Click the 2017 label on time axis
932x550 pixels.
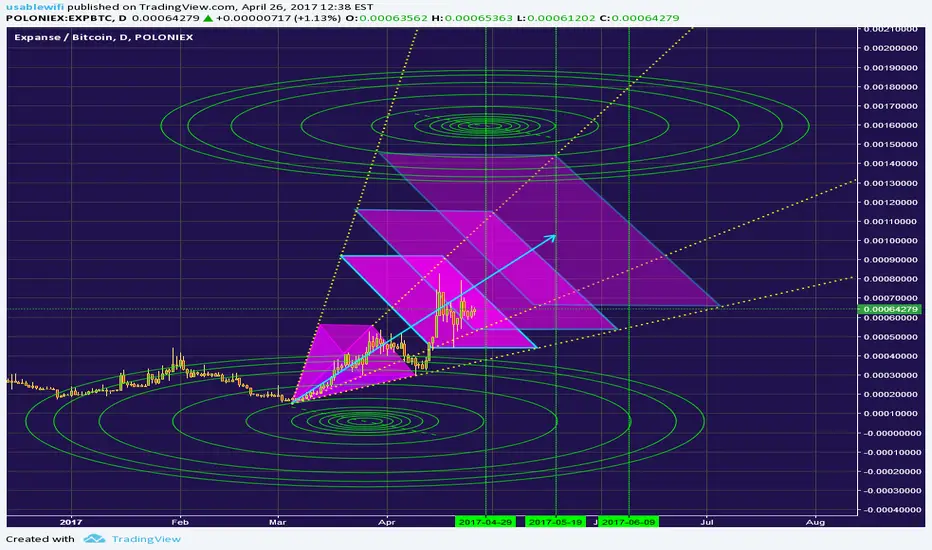click(x=71, y=522)
